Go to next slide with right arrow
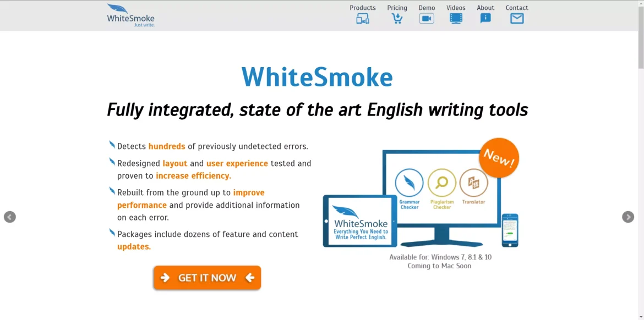644x320 pixels. 628,217
